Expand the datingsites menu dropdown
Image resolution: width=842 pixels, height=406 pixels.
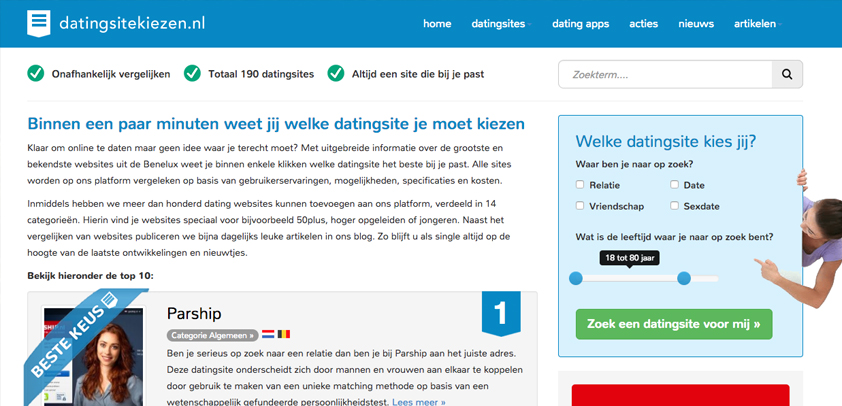[x=501, y=24]
